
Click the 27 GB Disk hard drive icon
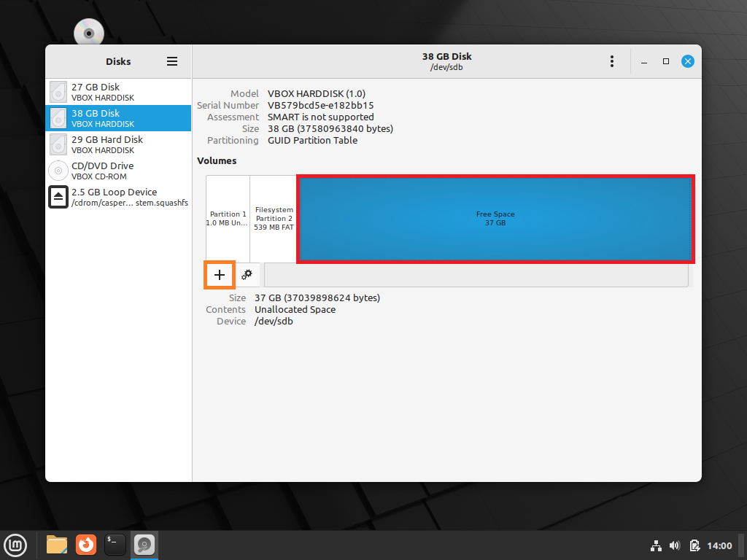(x=58, y=92)
